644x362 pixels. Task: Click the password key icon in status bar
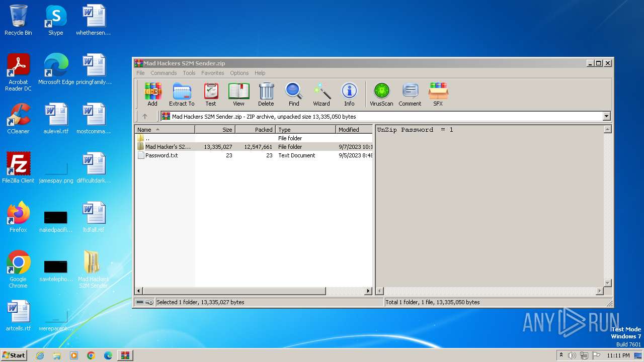tap(149, 302)
